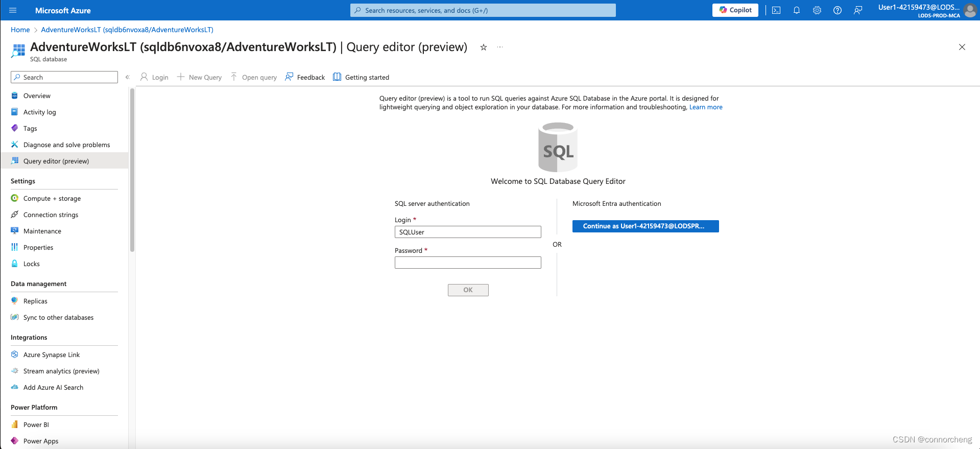The image size is (980, 449).
Task: Go to the Home breadcrumb
Action: click(x=20, y=30)
